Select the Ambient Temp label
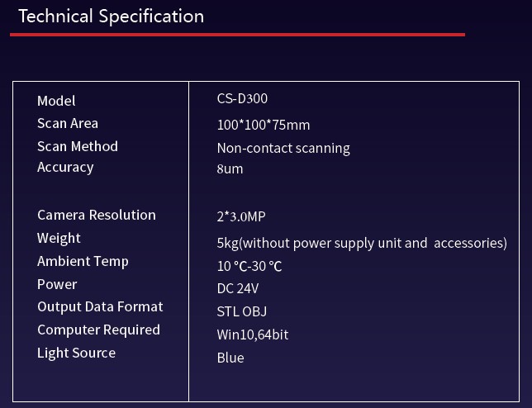Image resolution: width=532 pixels, height=408 pixels. 83,261
